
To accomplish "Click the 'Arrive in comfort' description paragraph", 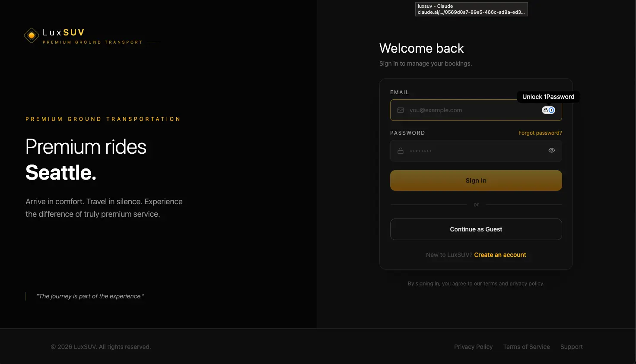I will click(x=104, y=208).
